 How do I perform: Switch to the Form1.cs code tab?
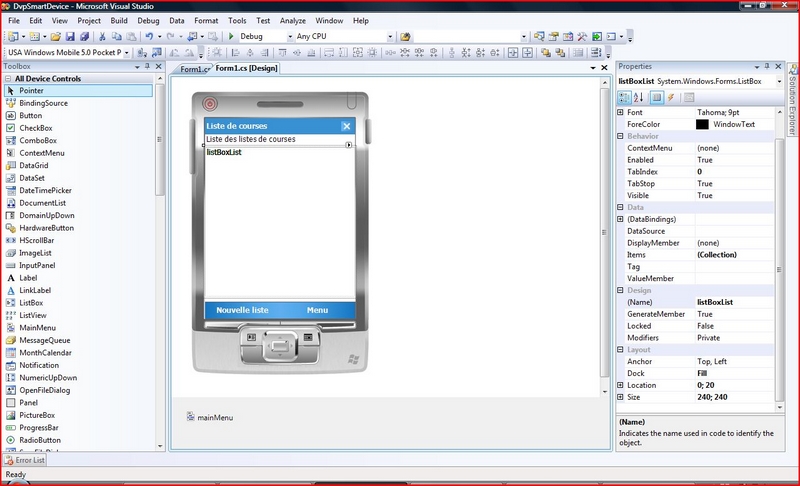(192, 69)
